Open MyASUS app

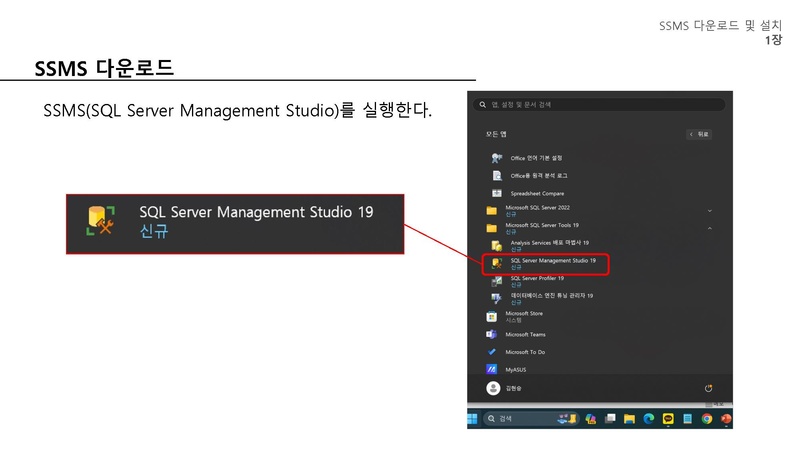(x=516, y=369)
